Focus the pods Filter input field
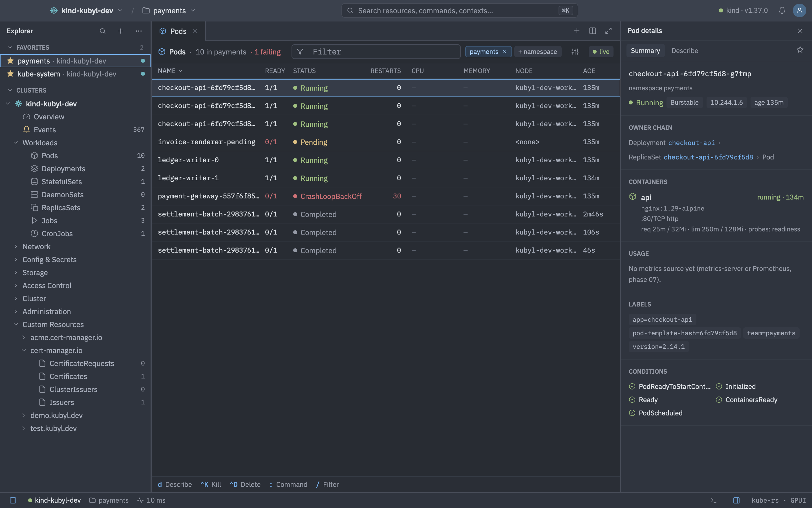Screen dimensions: 812x508 pyautogui.click(x=376, y=52)
